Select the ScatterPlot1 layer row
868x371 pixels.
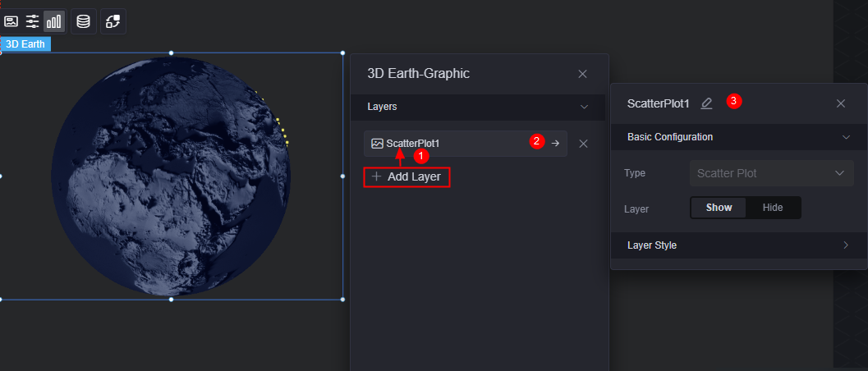(x=466, y=144)
